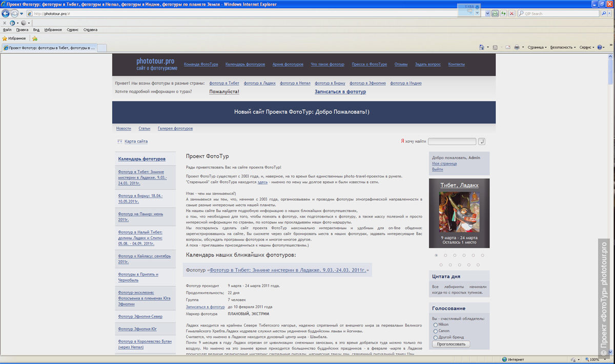The width and height of the screenshot is (615, 364).
Task: Click the Выйти logout link
Action: pyautogui.click(x=437, y=169)
